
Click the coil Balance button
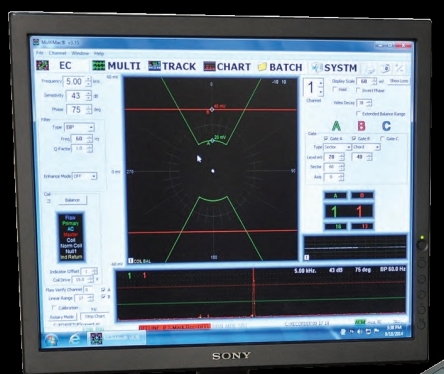coord(72,200)
